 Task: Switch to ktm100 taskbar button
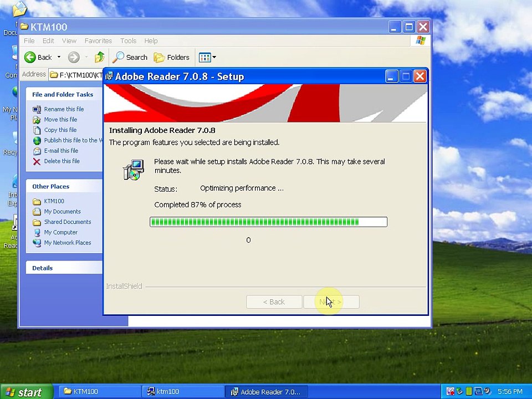pyautogui.click(x=183, y=392)
